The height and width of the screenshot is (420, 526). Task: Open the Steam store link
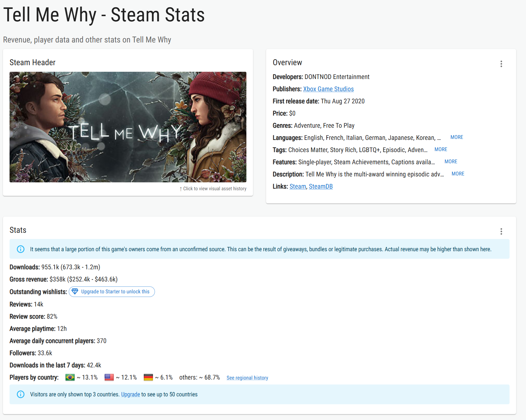coord(298,187)
